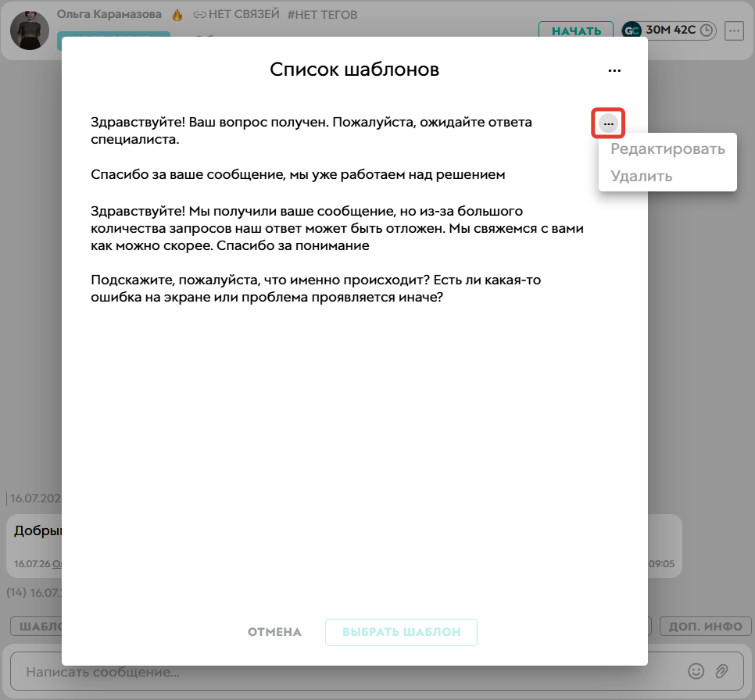Image resolution: width=755 pixels, height=700 pixels.
Task: Open the template list options menu
Action: (x=614, y=71)
